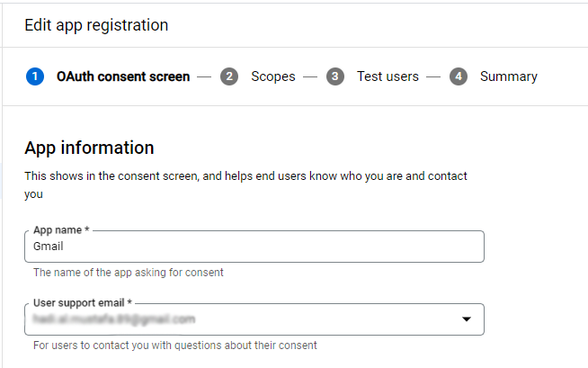
Task: Click the 'This shows in the consent screen' description
Action: tap(245, 185)
